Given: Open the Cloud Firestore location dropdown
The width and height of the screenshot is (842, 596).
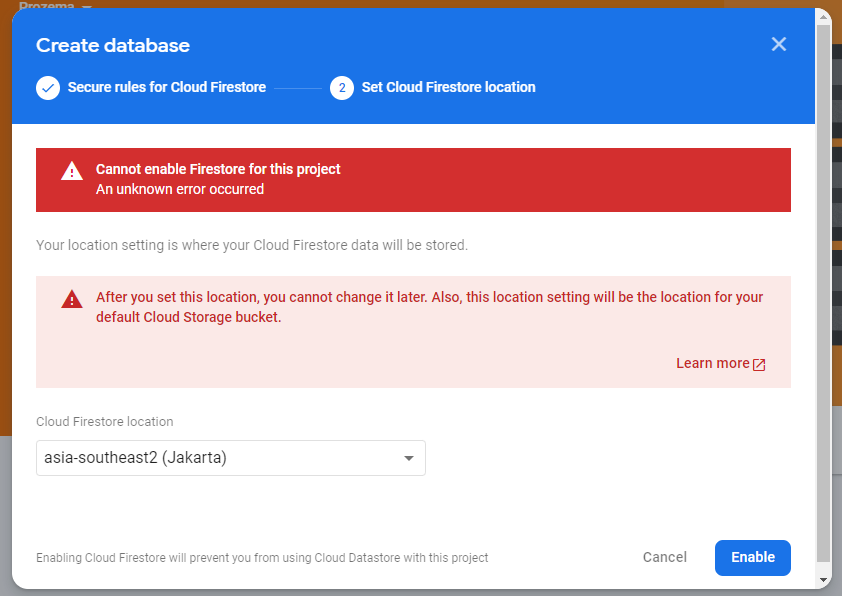Looking at the screenshot, I should coord(230,457).
